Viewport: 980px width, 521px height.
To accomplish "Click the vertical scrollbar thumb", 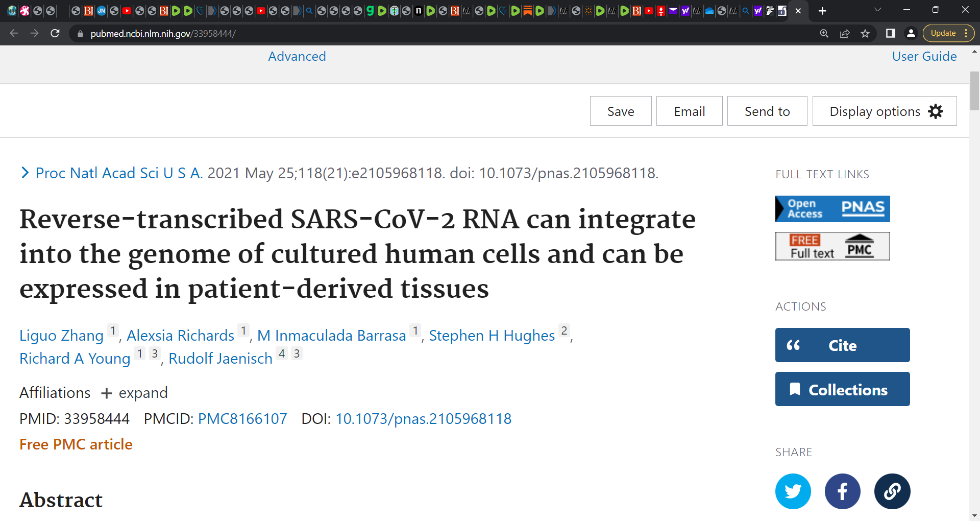I will (974, 91).
